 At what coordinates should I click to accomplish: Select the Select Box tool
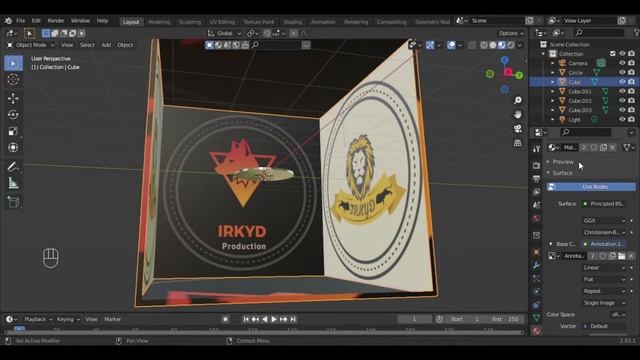coord(13,63)
